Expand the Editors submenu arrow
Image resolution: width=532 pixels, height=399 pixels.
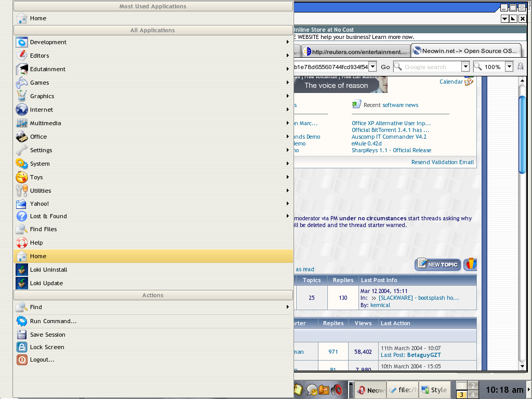pos(287,56)
